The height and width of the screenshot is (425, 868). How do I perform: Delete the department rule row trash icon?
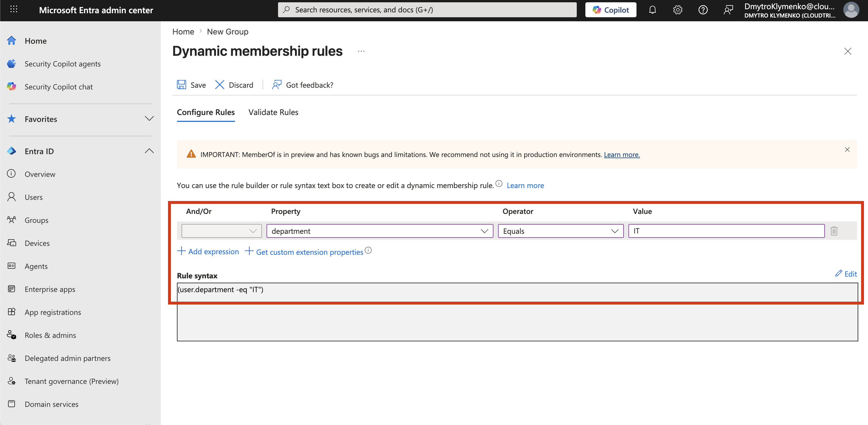834,231
